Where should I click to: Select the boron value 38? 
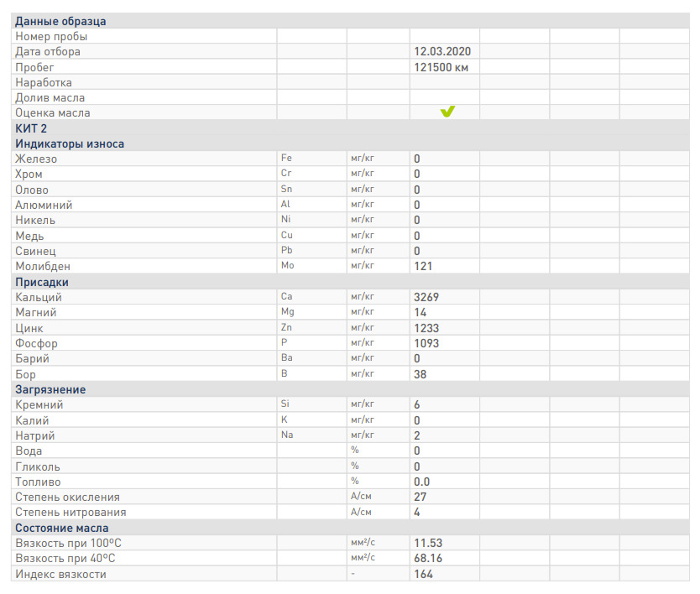click(421, 374)
